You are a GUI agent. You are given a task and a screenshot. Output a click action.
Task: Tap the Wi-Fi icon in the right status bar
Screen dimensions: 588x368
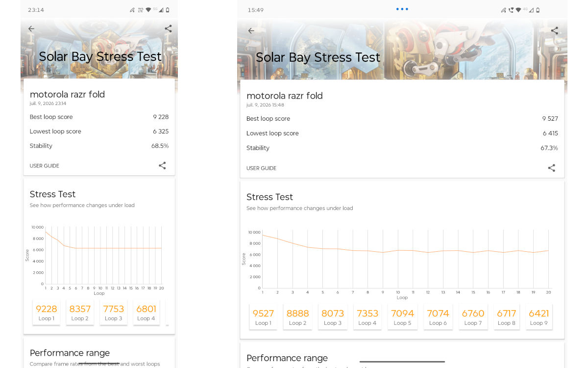(518, 10)
